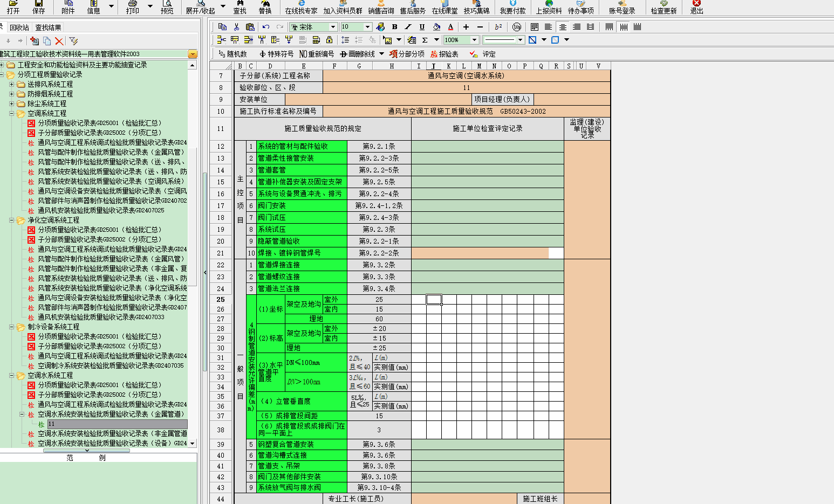Click the 随机数 random number tool
Image resolution: width=834 pixels, height=504 pixels.
pyautogui.click(x=233, y=54)
